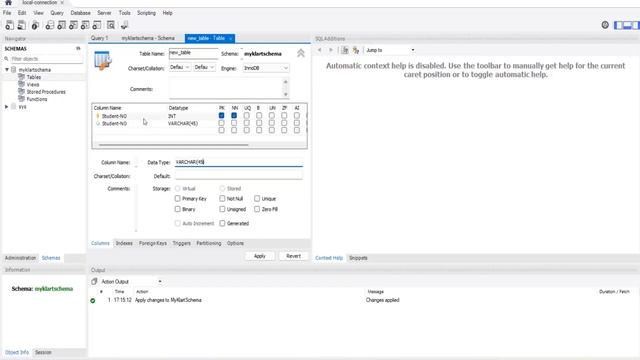Open the Jump to dropdown
640x360 pixels.
coord(390,50)
